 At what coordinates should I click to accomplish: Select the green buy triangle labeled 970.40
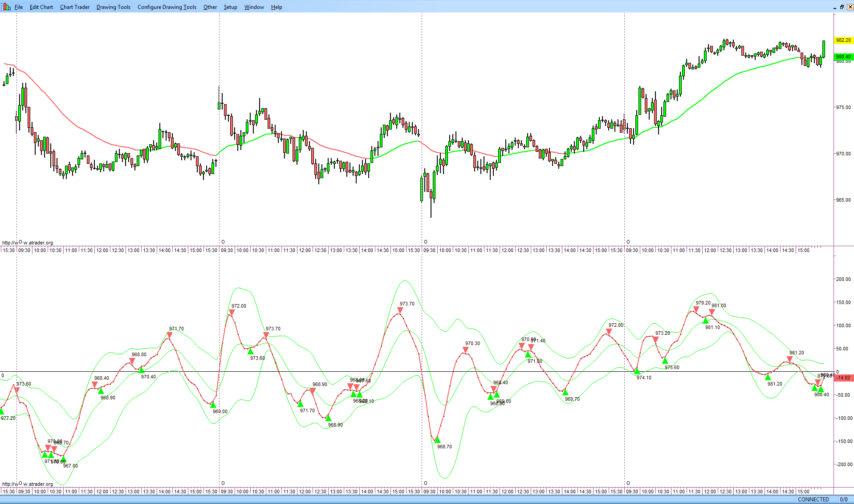coord(141,370)
